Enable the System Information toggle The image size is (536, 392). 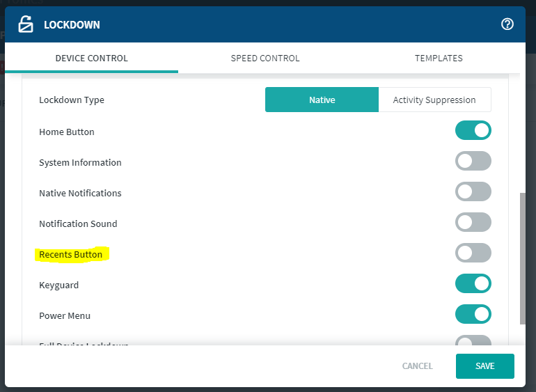click(x=473, y=162)
